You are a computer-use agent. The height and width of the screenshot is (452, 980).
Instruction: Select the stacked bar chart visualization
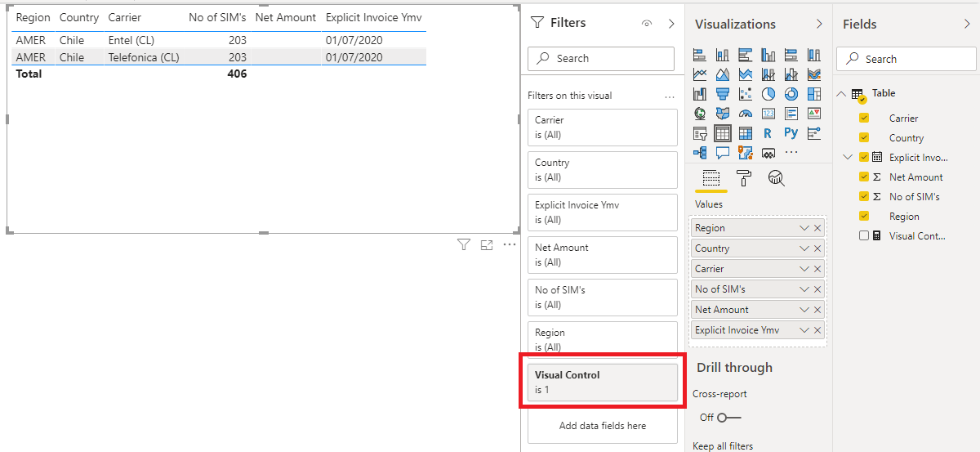click(700, 55)
